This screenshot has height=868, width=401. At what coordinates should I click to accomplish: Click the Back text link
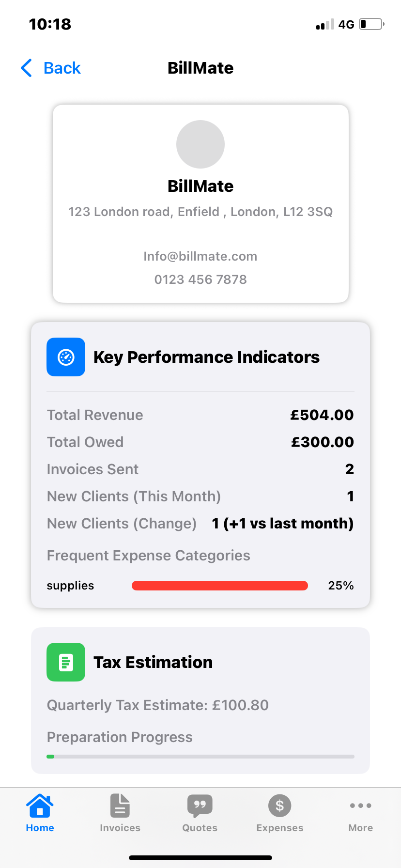tap(62, 68)
